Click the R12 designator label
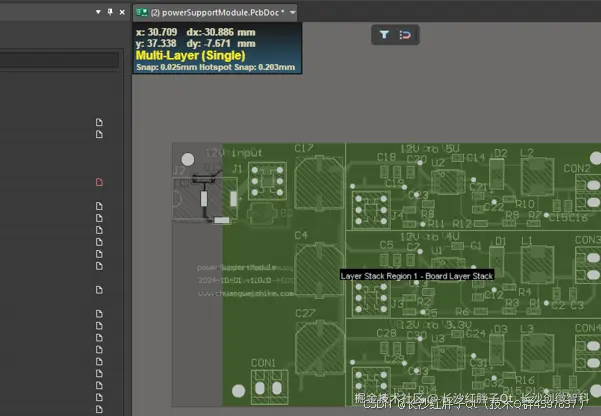Viewport: 601px width, 416px height. [x=462, y=224]
